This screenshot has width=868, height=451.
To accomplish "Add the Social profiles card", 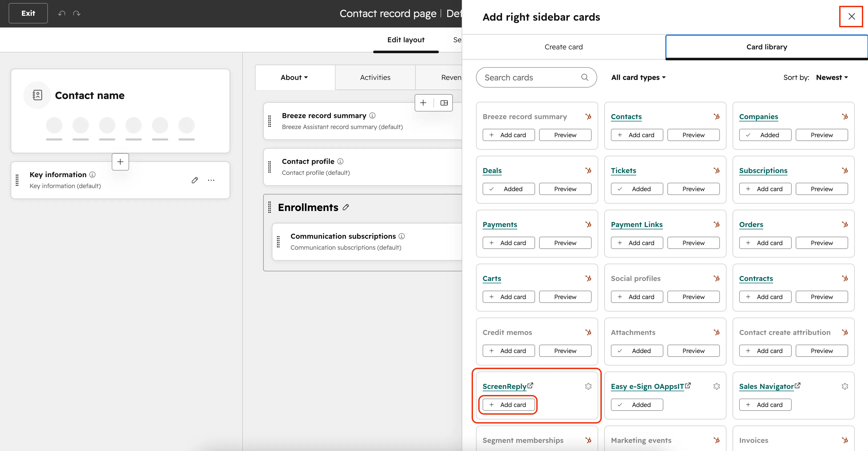I will click(637, 297).
